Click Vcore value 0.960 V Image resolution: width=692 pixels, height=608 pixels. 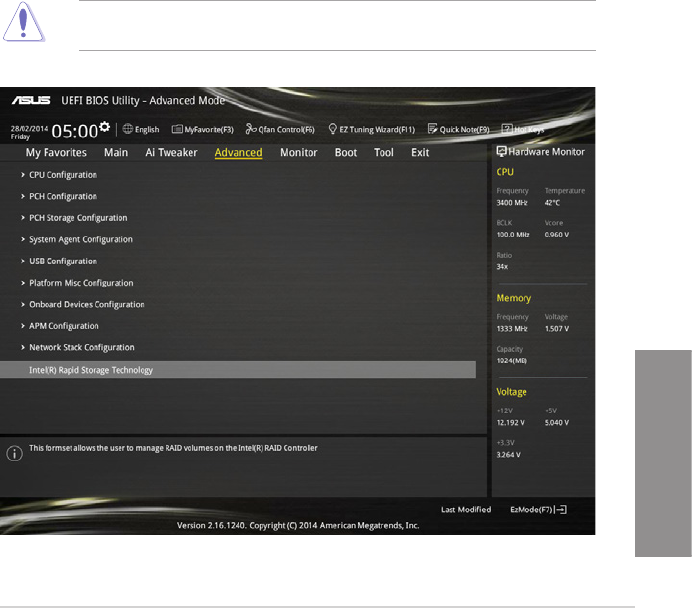pyautogui.click(x=557, y=235)
